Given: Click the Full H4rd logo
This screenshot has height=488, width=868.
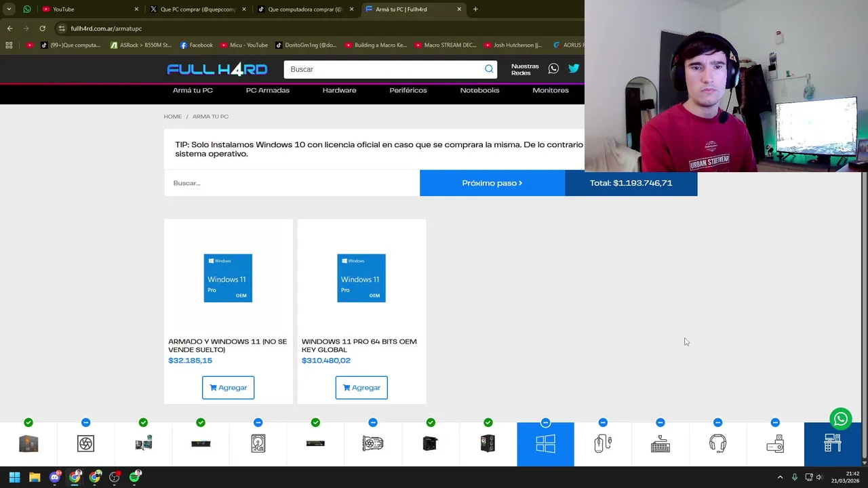Looking at the screenshot, I should pyautogui.click(x=217, y=69).
